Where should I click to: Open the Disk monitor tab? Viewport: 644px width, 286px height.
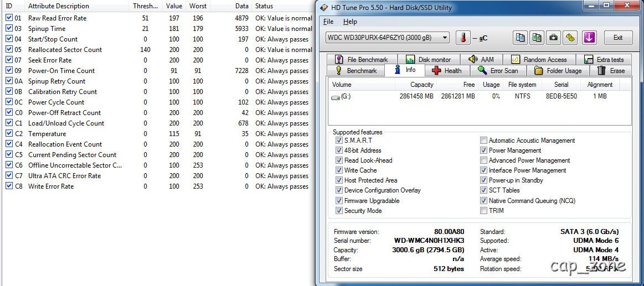tap(429, 60)
